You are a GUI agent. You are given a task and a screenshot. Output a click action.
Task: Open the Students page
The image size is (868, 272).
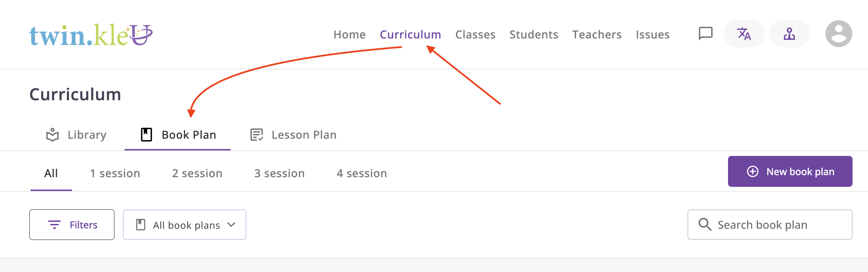(x=533, y=34)
